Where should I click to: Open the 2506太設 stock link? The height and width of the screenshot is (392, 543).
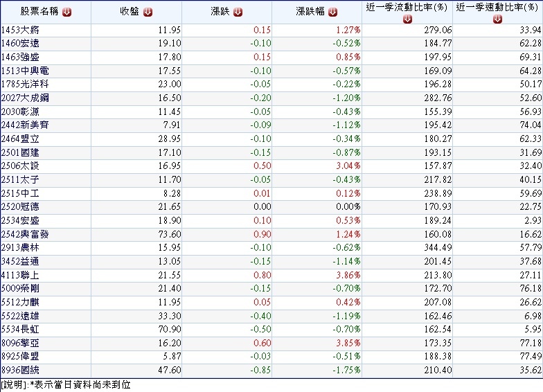coord(20,165)
